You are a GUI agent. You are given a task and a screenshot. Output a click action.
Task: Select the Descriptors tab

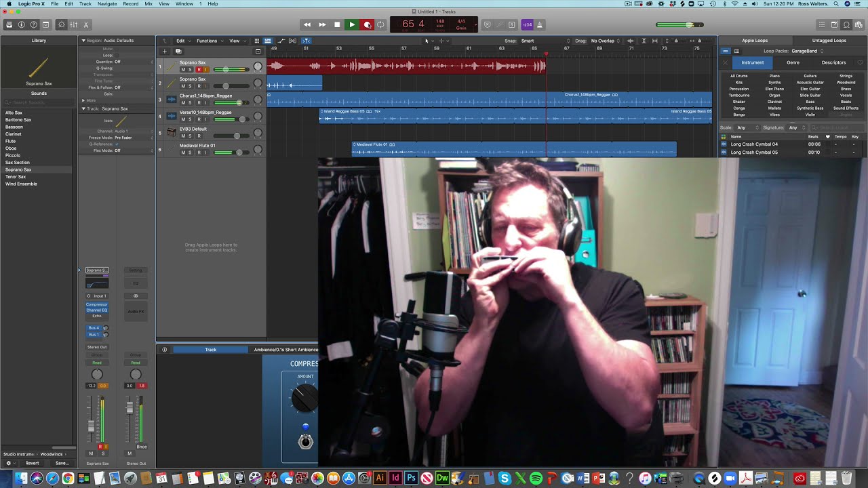tap(833, 62)
